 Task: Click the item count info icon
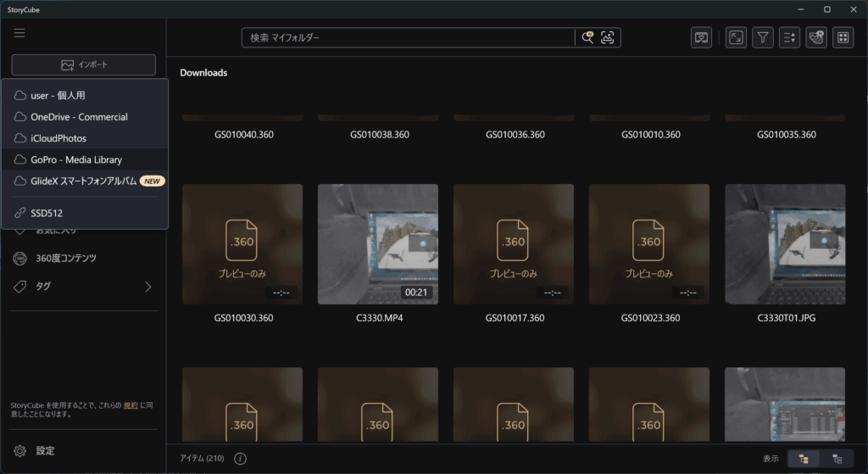pos(240,459)
